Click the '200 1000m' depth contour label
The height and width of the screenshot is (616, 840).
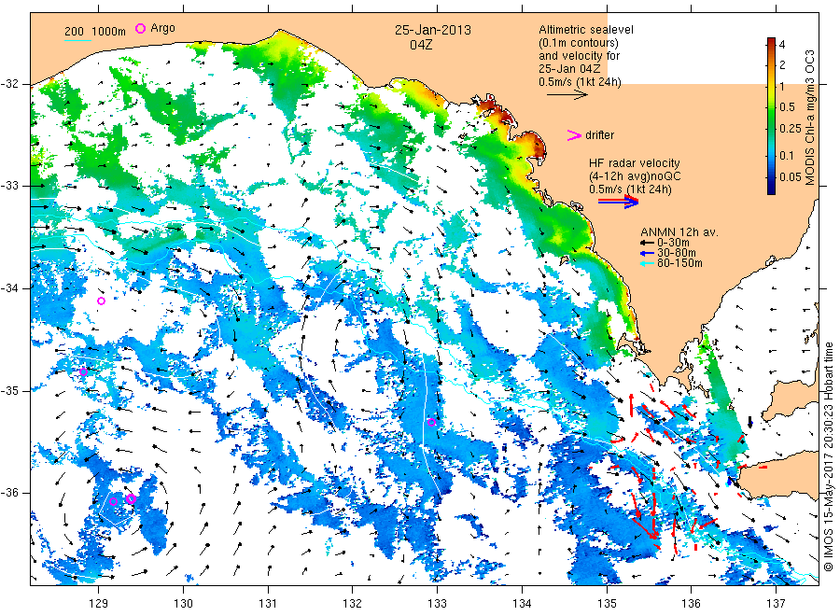(95, 32)
